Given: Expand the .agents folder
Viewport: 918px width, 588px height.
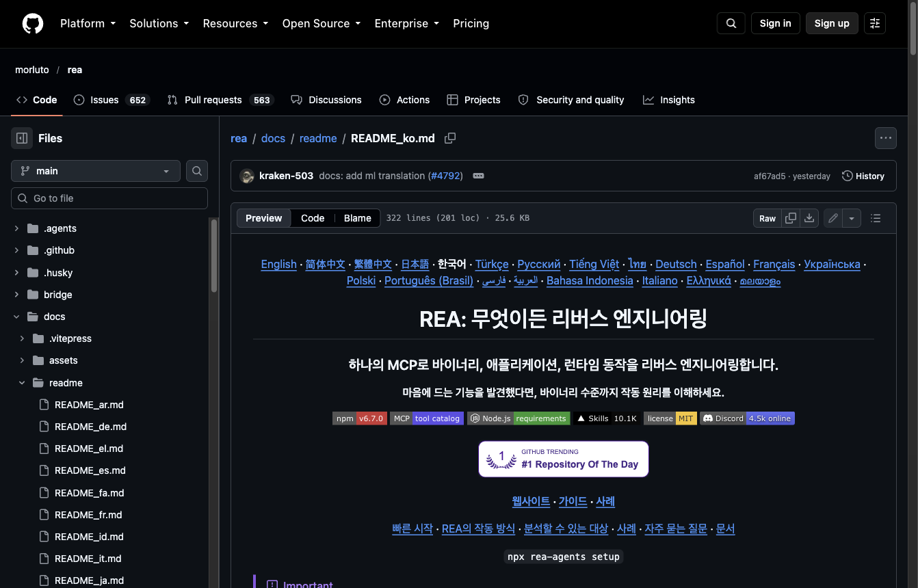Looking at the screenshot, I should [x=16, y=228].
